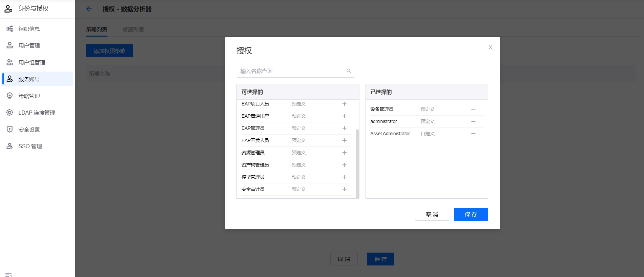Select 资源管理员 row text
644x277 pixels.
click(x=253, y=153)
